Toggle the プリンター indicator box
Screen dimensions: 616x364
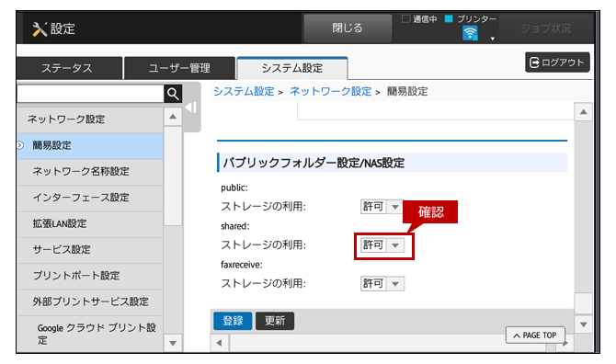(449, 18)
